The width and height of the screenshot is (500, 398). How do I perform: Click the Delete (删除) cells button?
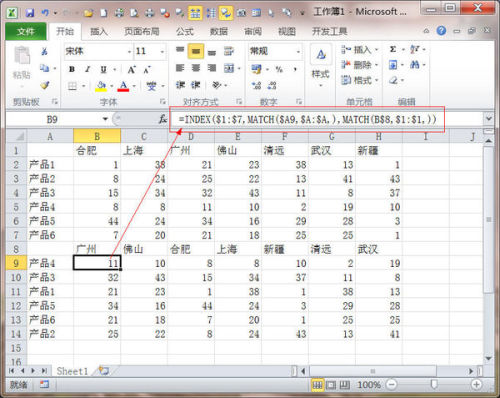(359, 65)
